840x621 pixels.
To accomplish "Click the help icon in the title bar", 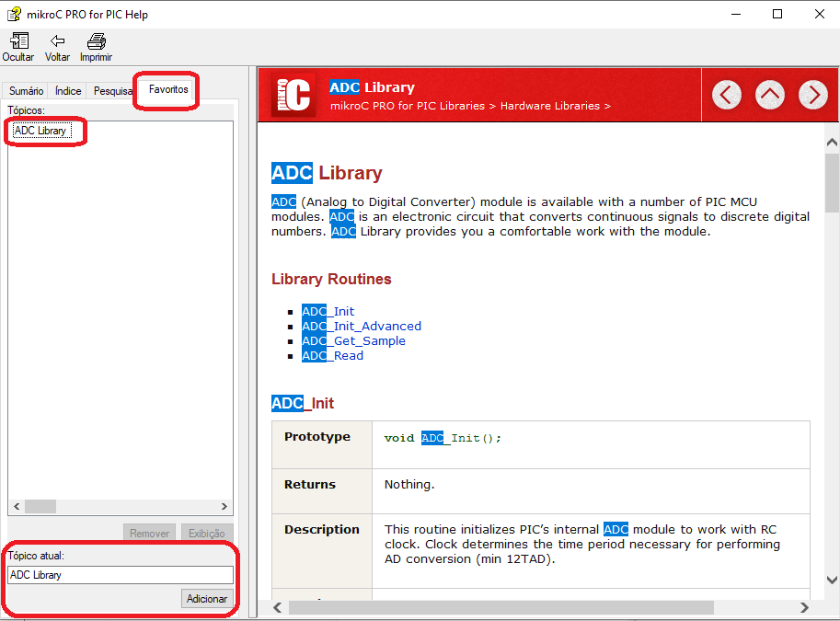I will coord(14,14).
